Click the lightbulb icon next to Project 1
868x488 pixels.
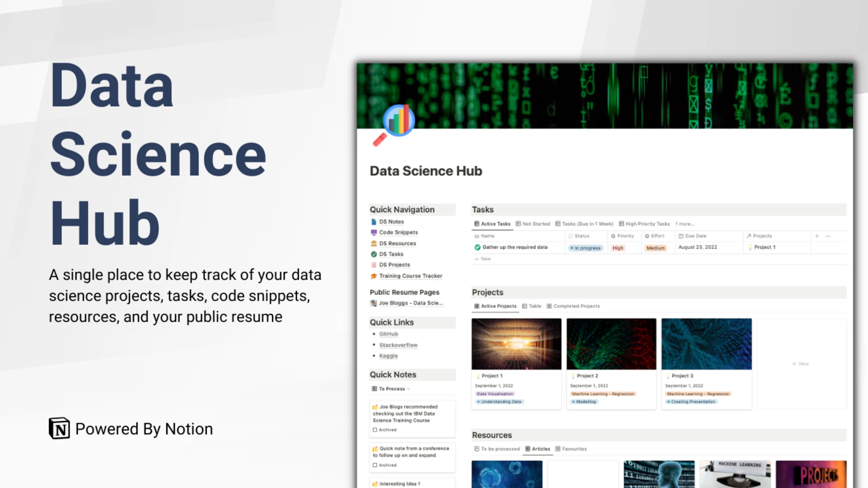pyautogui.click(x=478, y=376)
